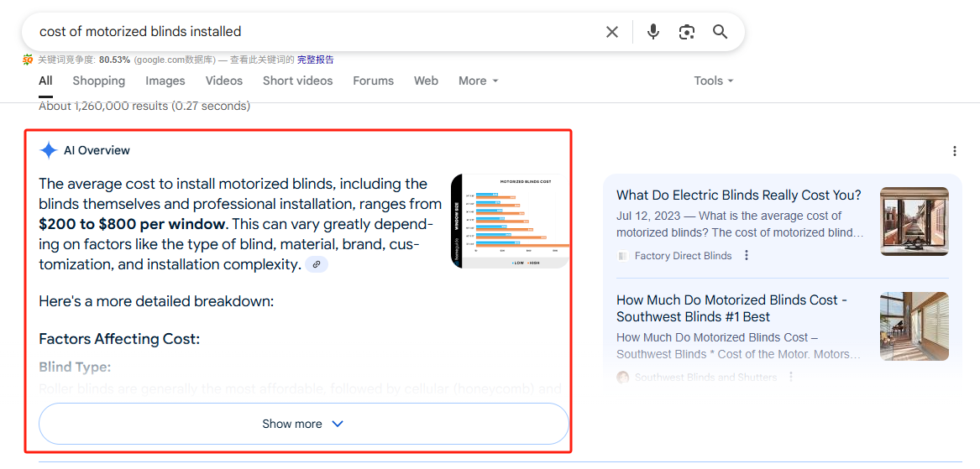This screenshot has width=980, height=469.
Task: Expand the More search categories dropdown
Action: coord(478,81)
